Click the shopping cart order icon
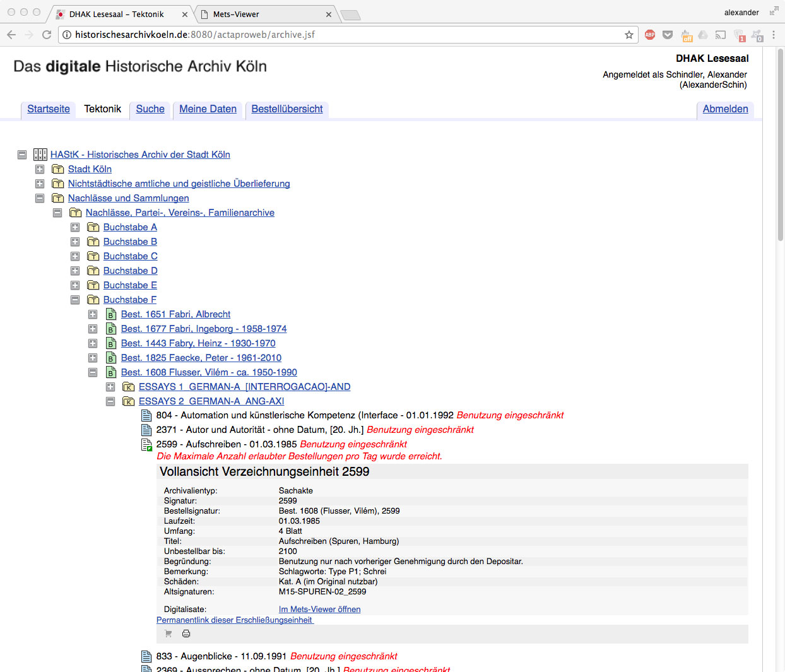The image size is (785, 672). click(x=168, y=634)
